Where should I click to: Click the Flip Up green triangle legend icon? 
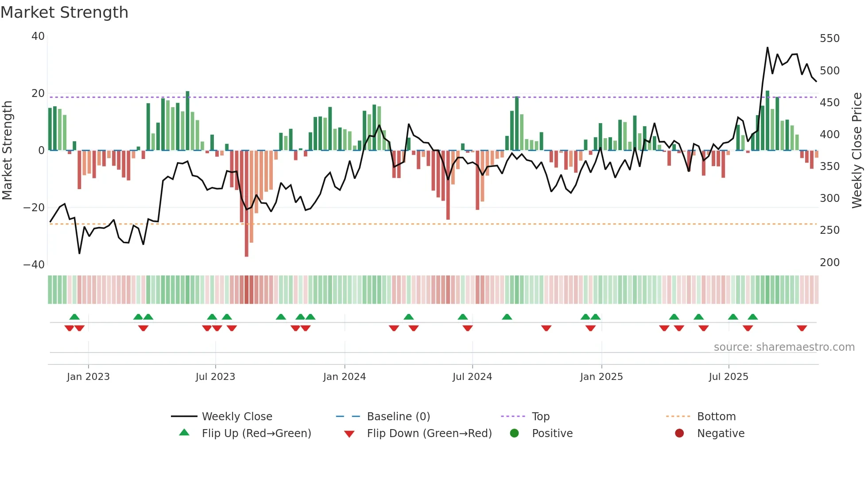(x=184, y=433)
